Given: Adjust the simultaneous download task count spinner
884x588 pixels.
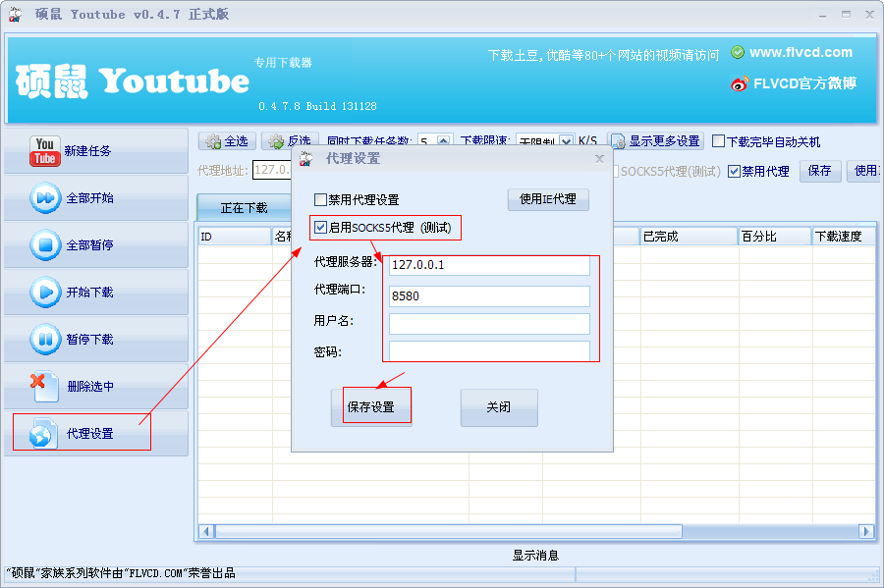Looking at the screenshot, I should click(x=443, y=141).
